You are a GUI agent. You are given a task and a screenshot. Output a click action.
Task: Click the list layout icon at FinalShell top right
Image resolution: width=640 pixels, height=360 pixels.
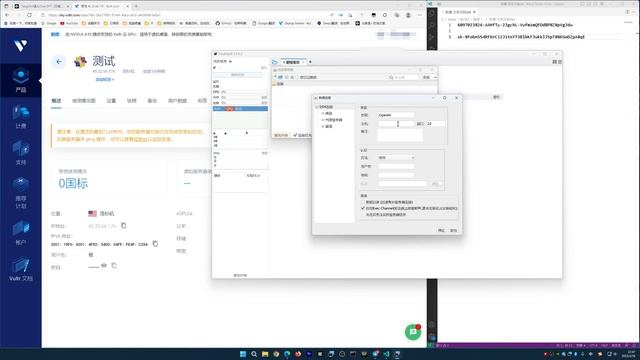[x=560, y=62]
